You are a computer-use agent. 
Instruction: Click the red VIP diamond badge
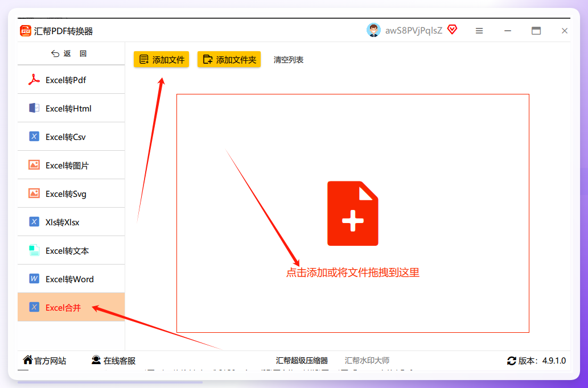click(x=453, y=30)
